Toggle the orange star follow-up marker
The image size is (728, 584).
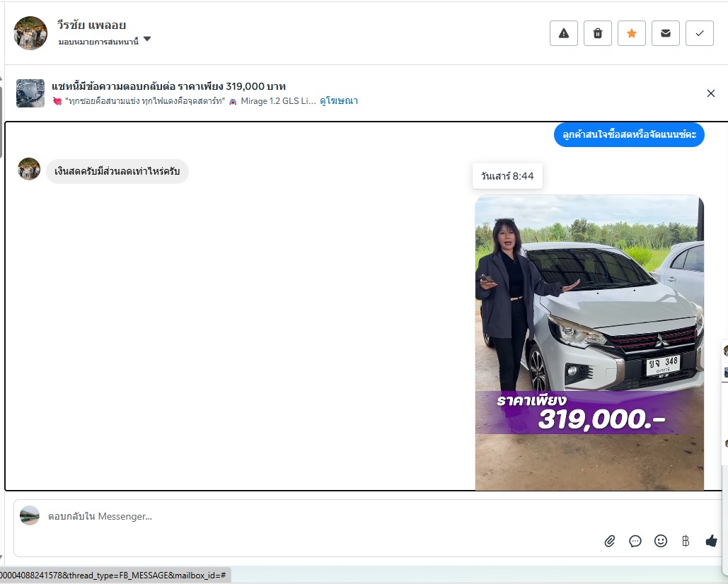pos(631,33)
